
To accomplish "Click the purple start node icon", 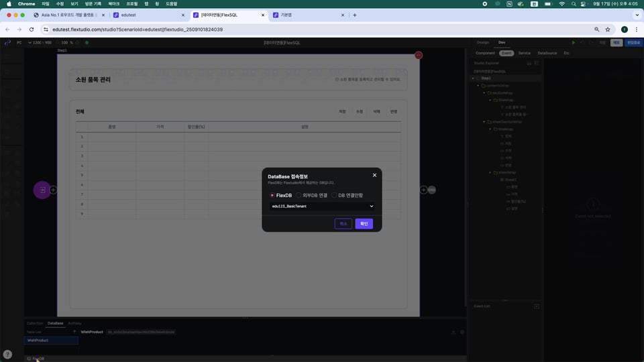I will point(42,190).
